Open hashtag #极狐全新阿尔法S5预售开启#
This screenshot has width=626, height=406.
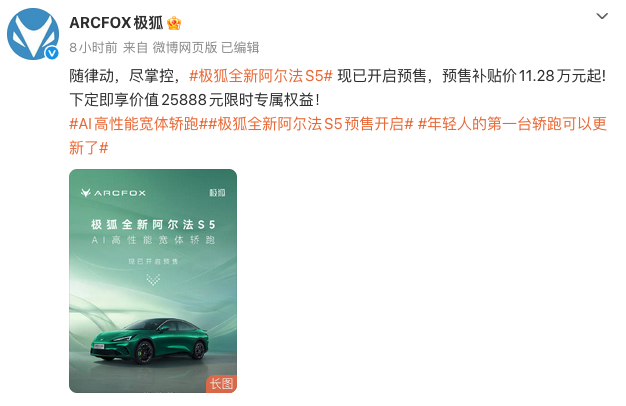coord(308,124)
